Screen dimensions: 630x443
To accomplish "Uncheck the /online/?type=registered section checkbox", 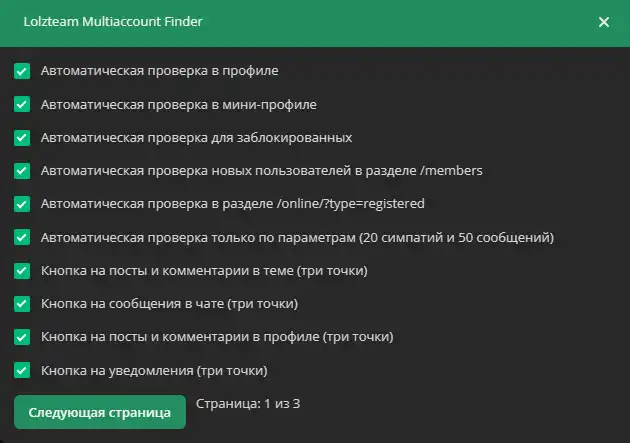I will (22, 204).
